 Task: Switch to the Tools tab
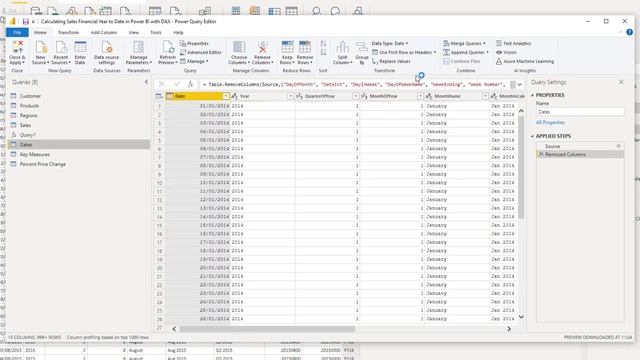point(156,32)
